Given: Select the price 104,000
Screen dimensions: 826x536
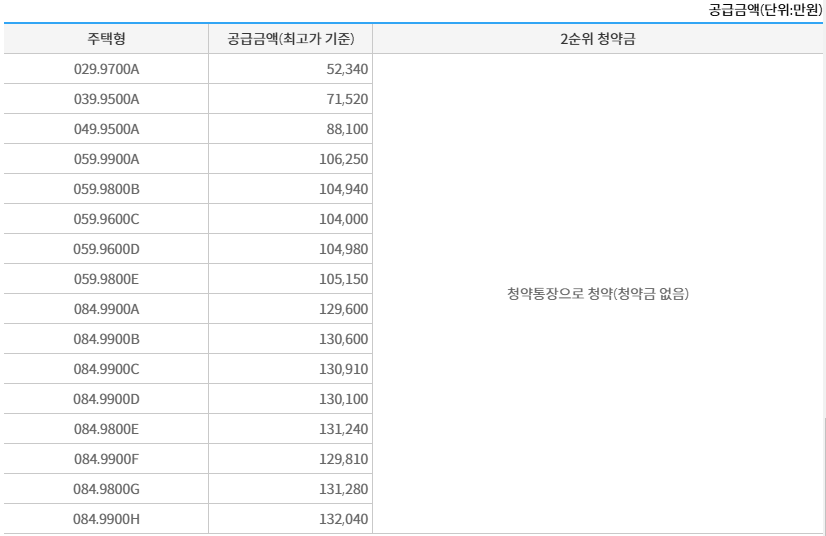Looking at the screenshot, I should coord(343,219).
